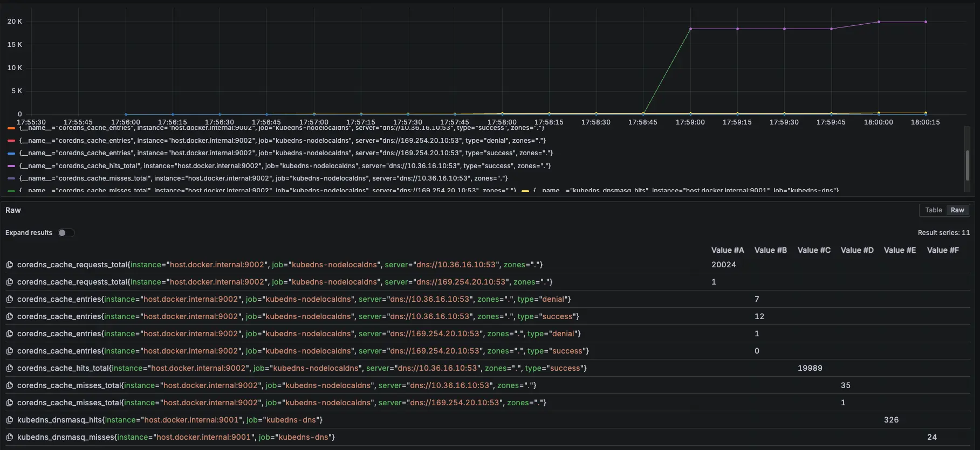Isolate coredns_cache_hits_total via its legend label
The image size is (980, 450).
[285, 166]
